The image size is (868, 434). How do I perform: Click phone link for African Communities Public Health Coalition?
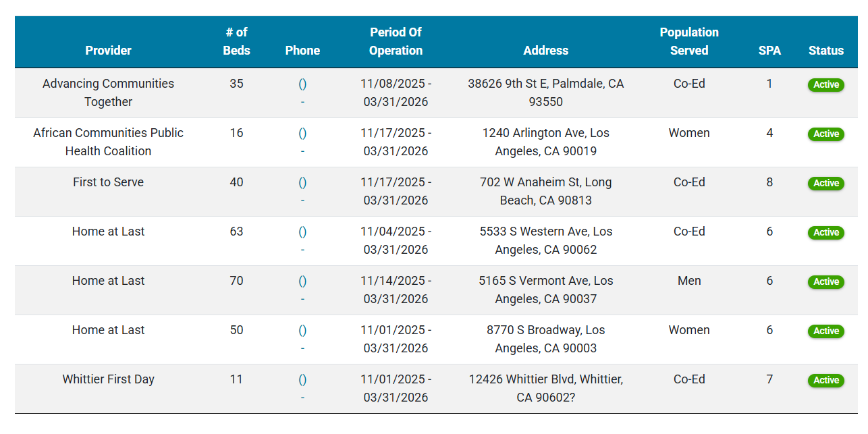302,134
